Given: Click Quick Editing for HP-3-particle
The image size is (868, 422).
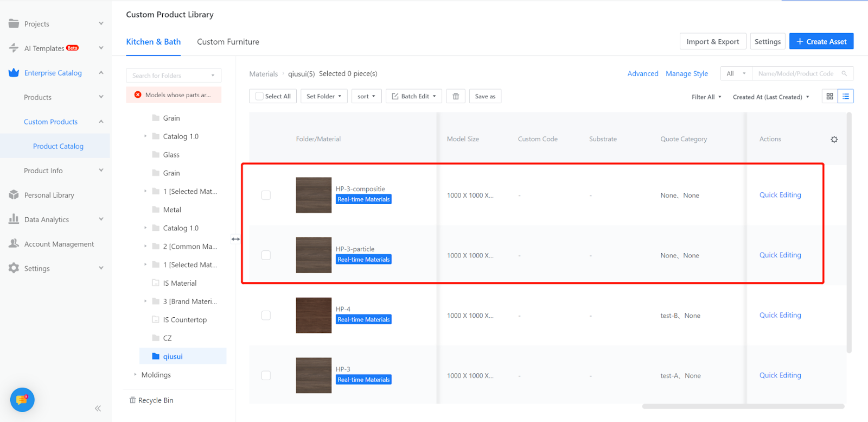Looking at the screenshot, I should 780,255.
